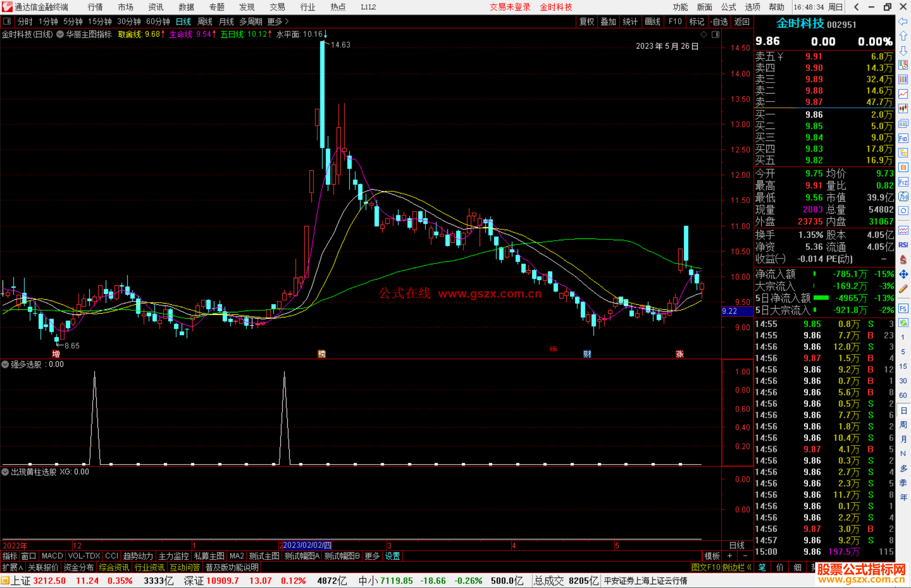Click the 复权 button
The width and height of the screenshot is (911, 588).
587,21
